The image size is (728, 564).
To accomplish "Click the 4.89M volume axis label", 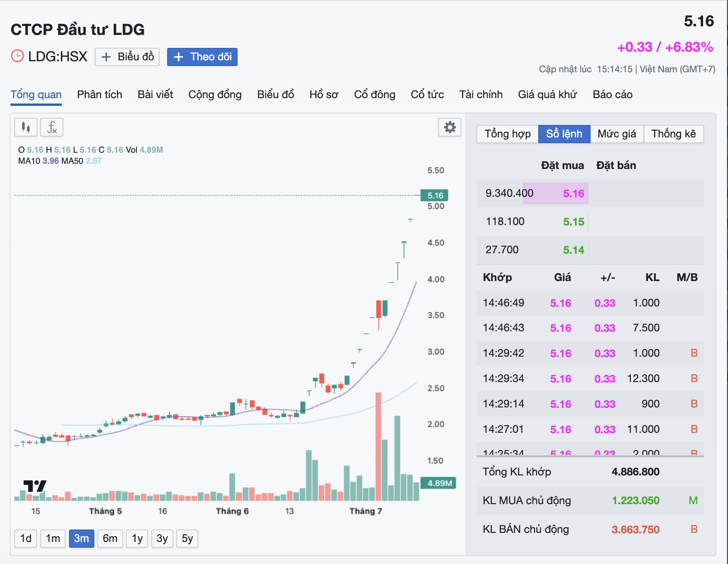I will (x=438, y=483).
